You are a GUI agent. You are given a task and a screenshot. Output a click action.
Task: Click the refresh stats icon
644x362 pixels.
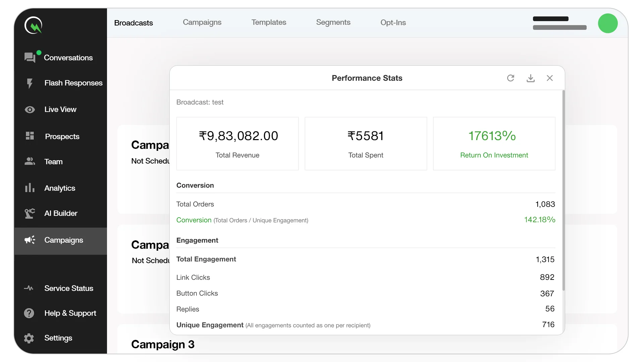[511, 78]
